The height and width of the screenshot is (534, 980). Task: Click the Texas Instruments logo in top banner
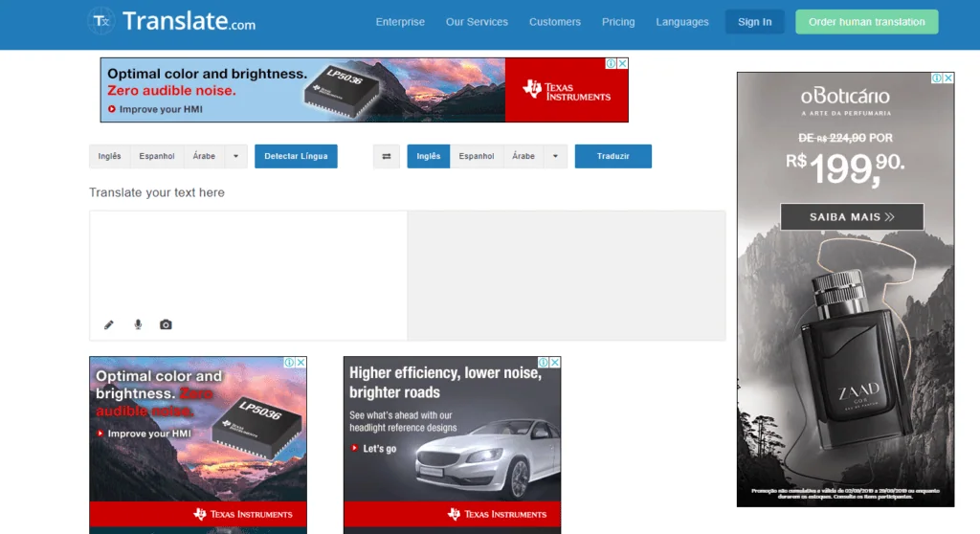pos(567,90)
